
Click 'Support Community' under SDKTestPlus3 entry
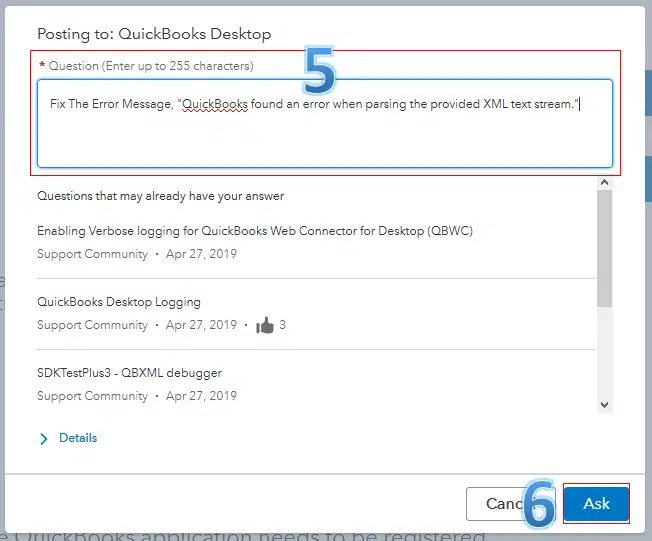tap(92, 396)
